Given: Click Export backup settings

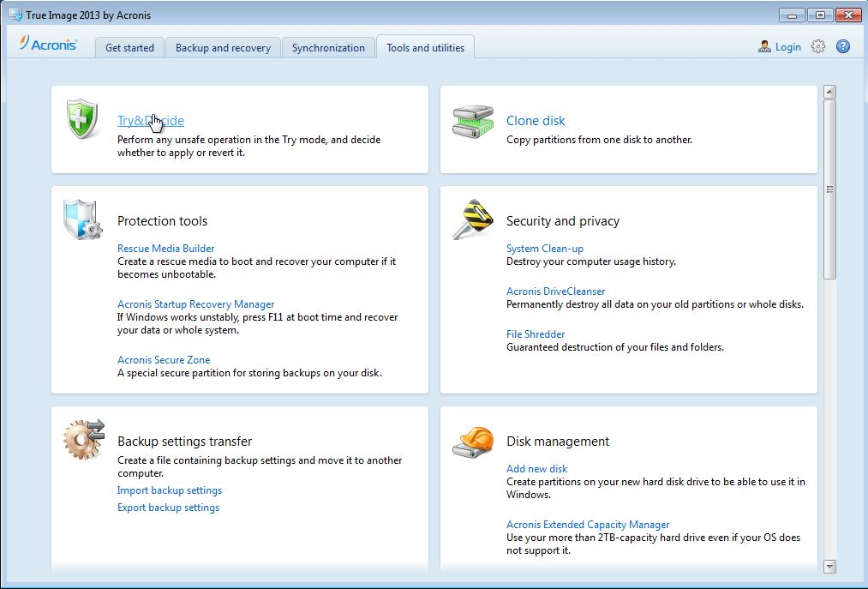Looking at the screenshot, I should (x=168, y=508).
